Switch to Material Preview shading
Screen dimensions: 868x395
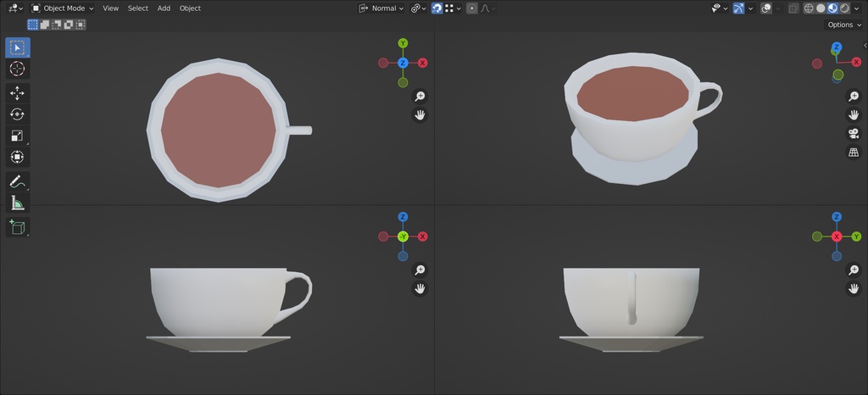(832, 8)
